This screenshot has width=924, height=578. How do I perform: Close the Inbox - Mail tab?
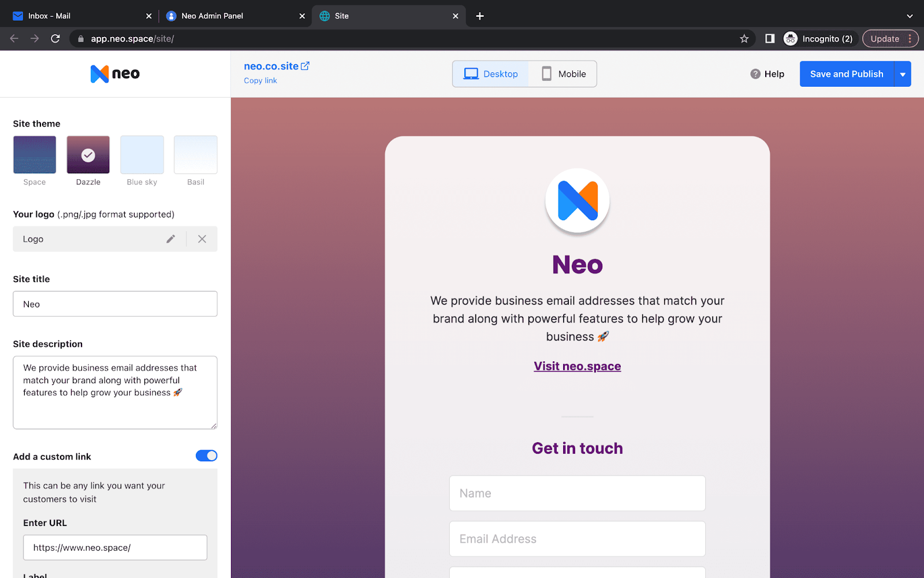149,16
